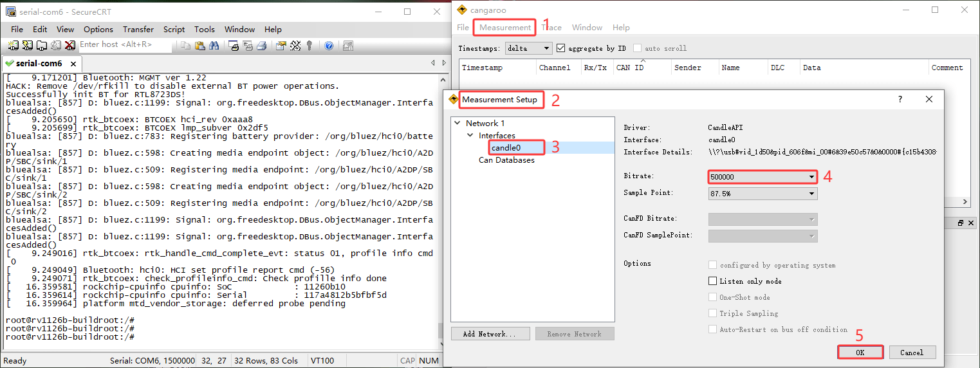Click Remove Network button
The width and height of the screenshot is (980, 368).
click(574, 334)
